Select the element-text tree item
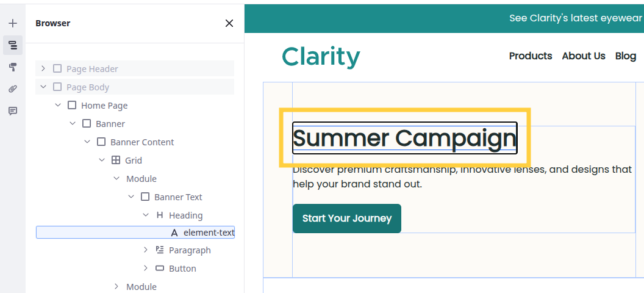 point(209,233)
